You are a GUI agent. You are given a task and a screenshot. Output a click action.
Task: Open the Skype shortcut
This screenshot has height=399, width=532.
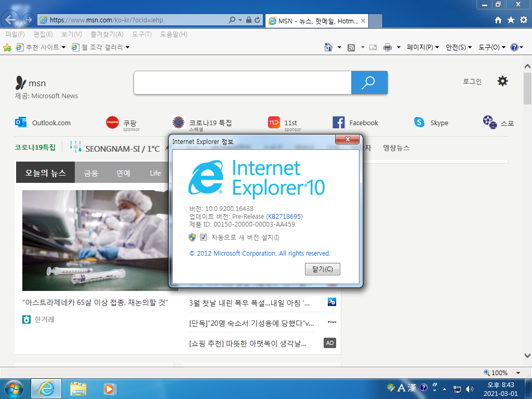(x=431, y=123)
